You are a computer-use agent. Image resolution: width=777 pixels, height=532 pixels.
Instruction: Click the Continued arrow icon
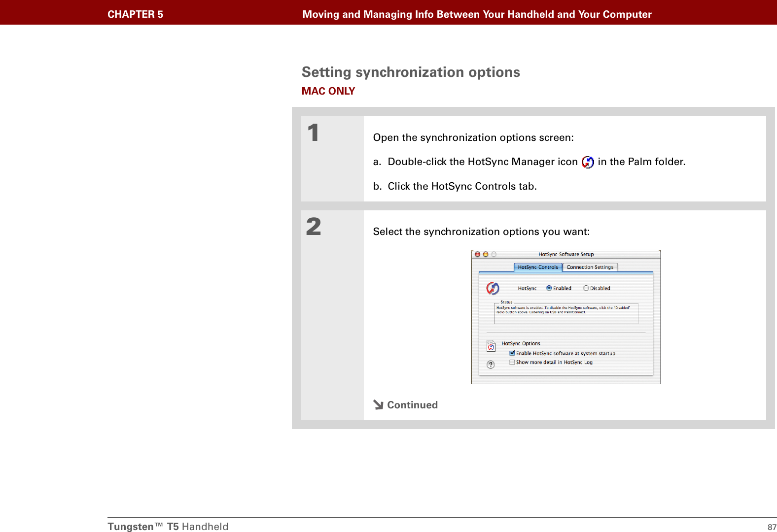tap(378, 405)
